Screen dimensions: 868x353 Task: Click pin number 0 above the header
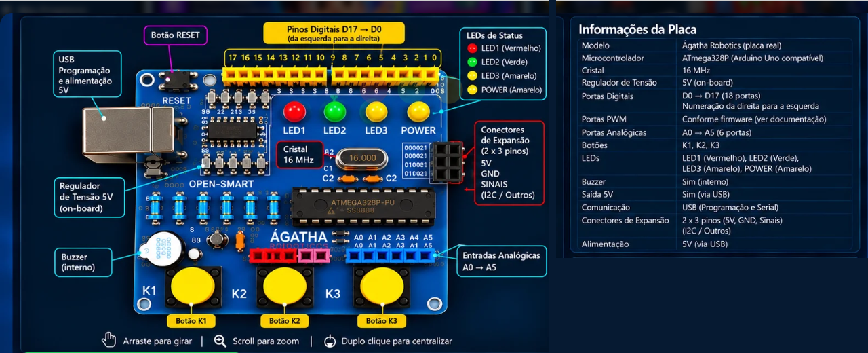coord(434,58)
